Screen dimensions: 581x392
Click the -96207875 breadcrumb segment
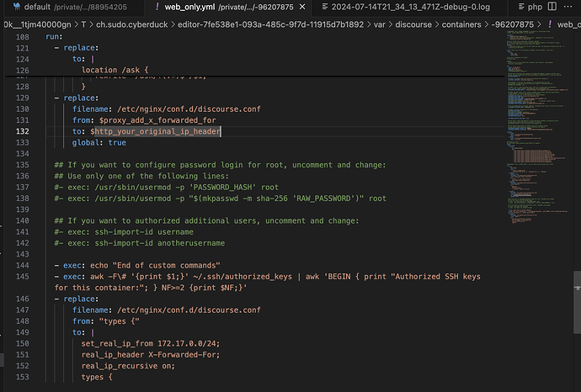[x=513, y=24]
